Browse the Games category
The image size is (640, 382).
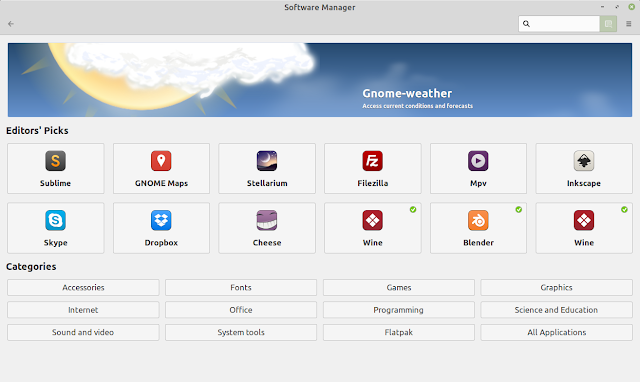(399, 287)
